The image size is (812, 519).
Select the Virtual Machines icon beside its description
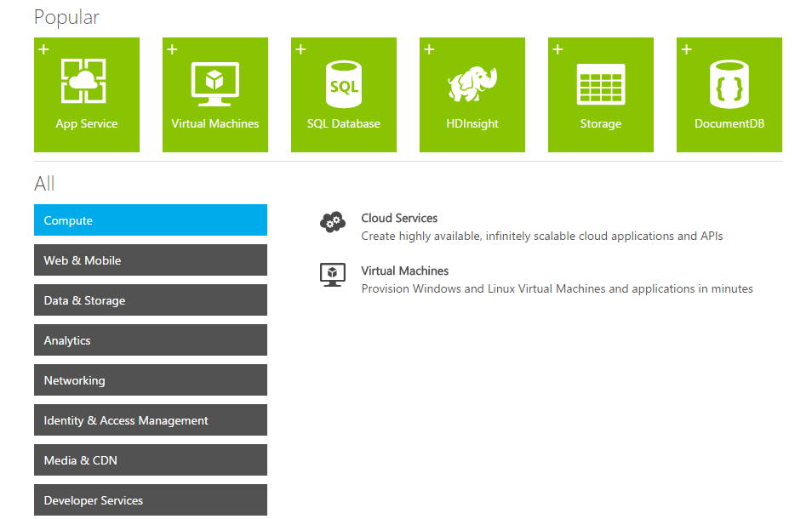pos(332,274)
